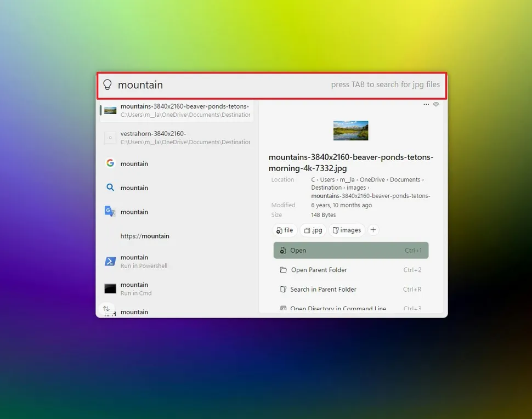532x419 pixels.
Task: Open the ellipsis more options menu
Action: tap(426, 104)
